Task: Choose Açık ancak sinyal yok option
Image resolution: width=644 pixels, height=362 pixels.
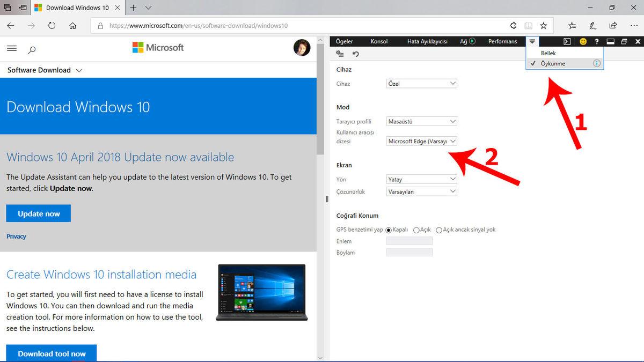Action: click(x=439, y=230)
